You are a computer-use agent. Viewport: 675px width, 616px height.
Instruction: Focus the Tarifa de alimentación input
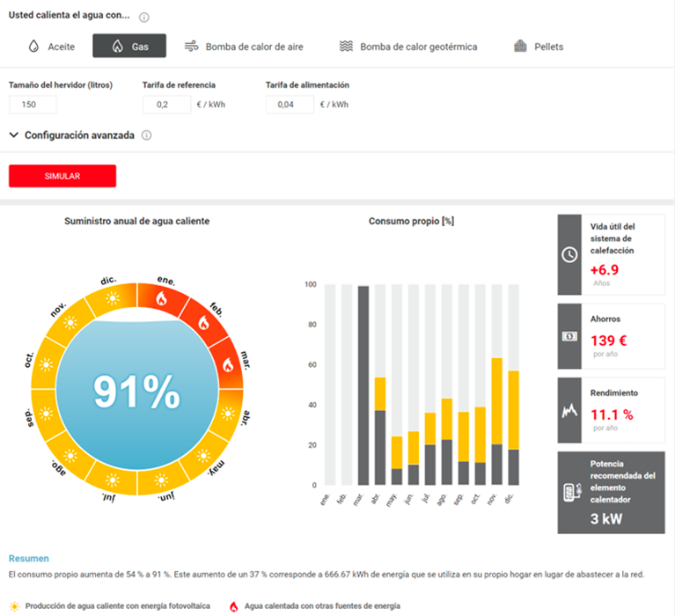[x=290, y=105]
